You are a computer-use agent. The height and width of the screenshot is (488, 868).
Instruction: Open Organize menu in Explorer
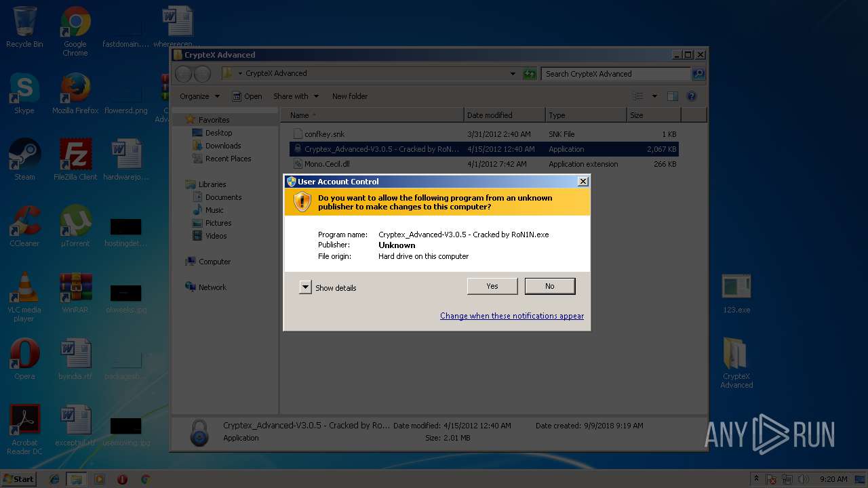pyautogui.click(x=199, y=96)
